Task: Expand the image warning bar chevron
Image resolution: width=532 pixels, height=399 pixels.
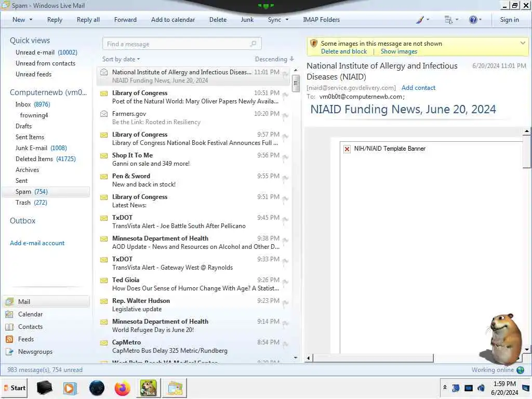Action: click(523, 43)
